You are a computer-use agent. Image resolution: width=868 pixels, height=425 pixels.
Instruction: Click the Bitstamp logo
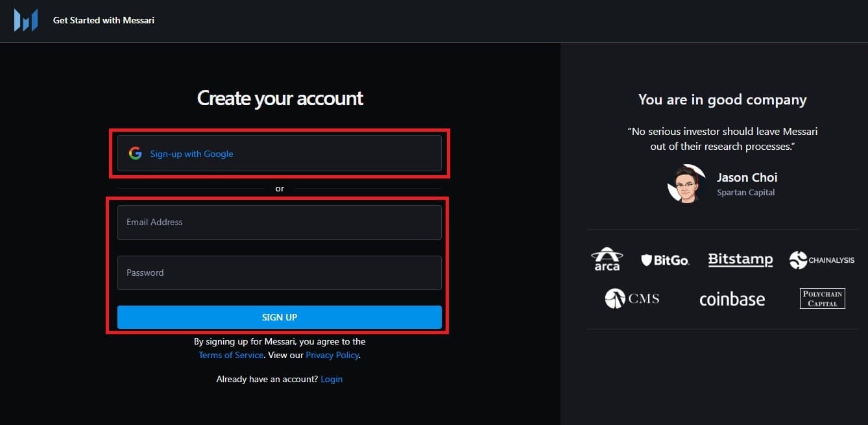tap(740, 260)
